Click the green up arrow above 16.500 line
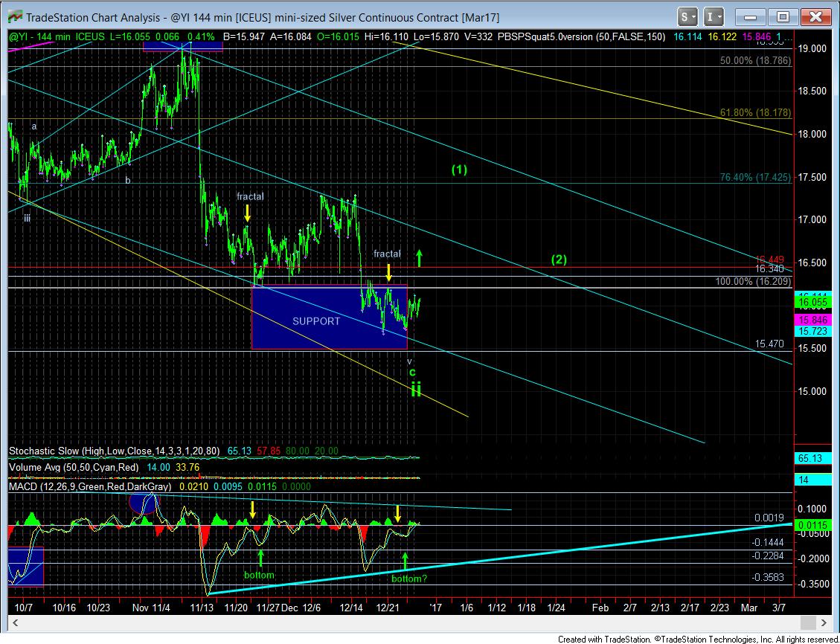The width and height of the screenshot is (840, 644). (420, 258)
